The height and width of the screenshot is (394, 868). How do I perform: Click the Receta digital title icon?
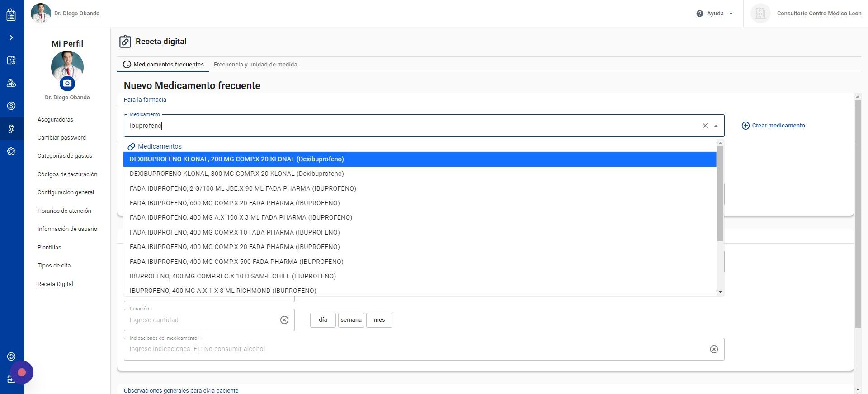[x=125, y=42]
